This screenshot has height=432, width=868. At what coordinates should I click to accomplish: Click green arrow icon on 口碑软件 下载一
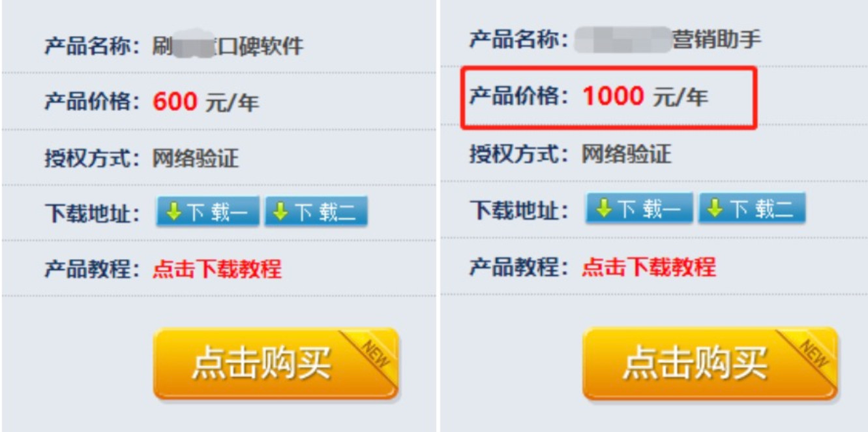click(x=173, y=211)
